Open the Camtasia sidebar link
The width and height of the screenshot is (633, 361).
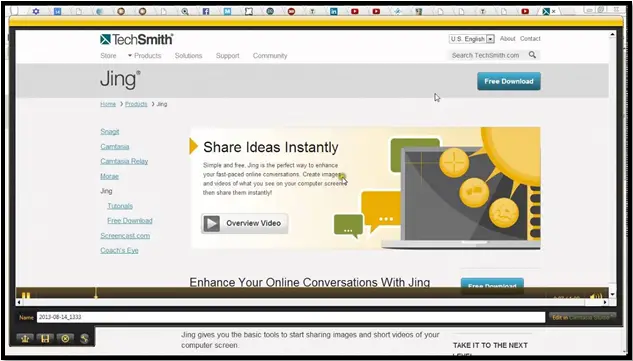(x=115, y=147)
